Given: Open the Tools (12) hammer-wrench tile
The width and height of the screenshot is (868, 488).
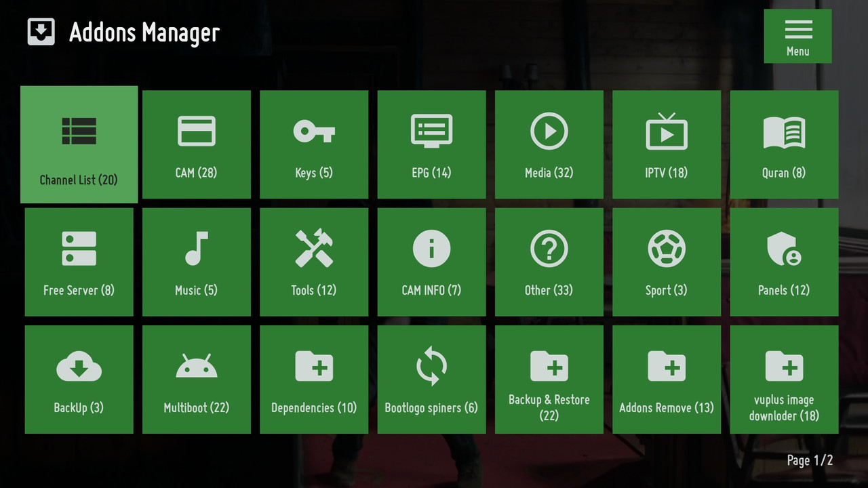Looking at the screenshot, I should click(314, 262).
